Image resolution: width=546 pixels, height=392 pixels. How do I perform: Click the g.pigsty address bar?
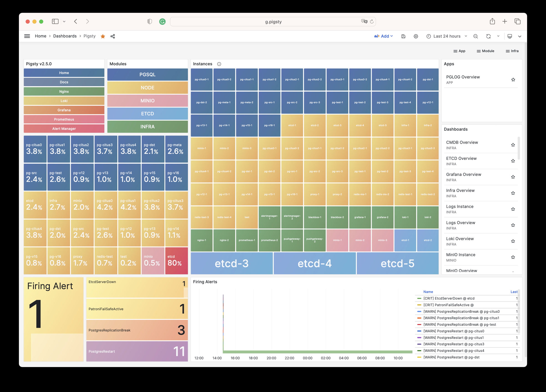[x=273, y=22]
